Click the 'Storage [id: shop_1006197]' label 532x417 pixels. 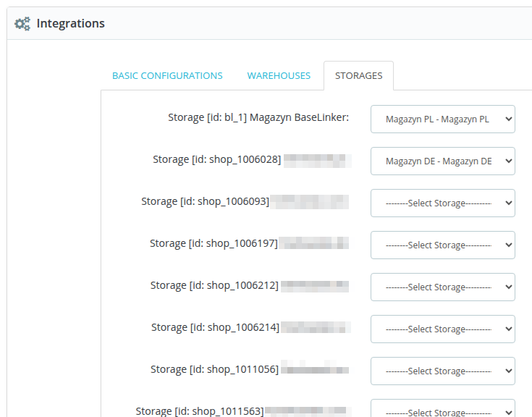[214, 243]
